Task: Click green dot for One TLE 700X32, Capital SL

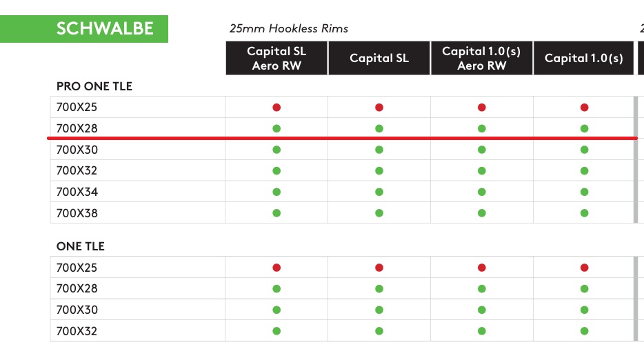Action: coord(379,331)
